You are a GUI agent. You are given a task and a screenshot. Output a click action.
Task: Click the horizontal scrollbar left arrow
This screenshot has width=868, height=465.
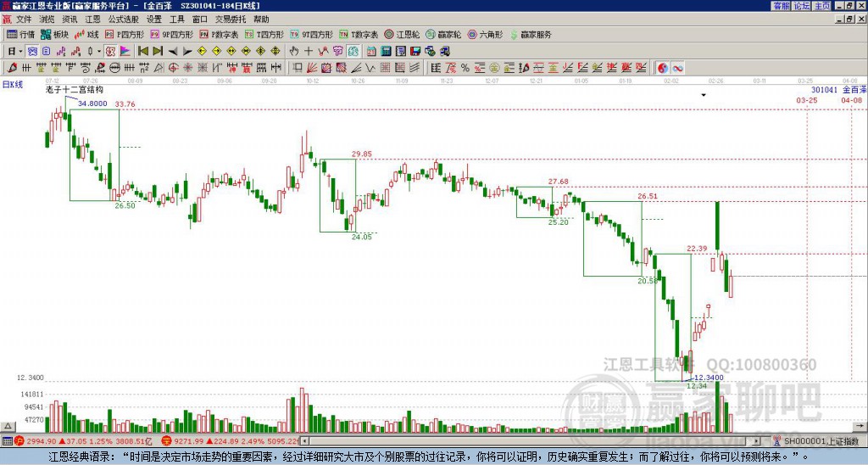pos(304,440)
